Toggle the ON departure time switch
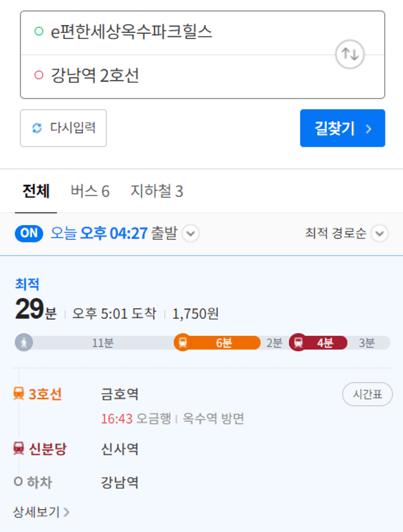Viewport: 403px width, 532px height. point(29,234)
